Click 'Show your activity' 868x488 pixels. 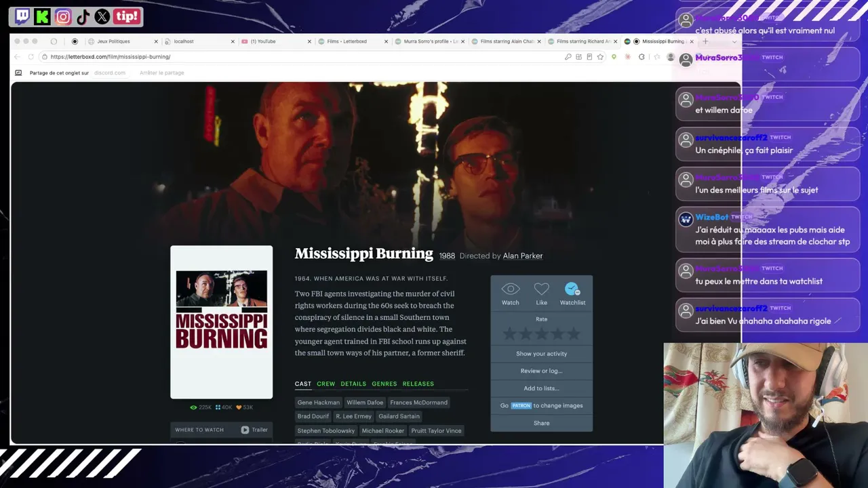(542, 354)
